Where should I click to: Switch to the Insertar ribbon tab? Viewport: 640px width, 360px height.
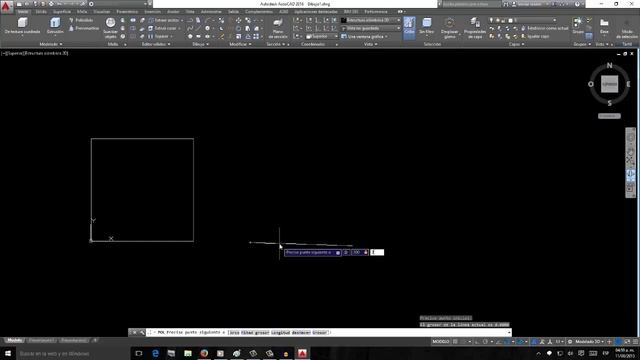click(x=153, y=12)
